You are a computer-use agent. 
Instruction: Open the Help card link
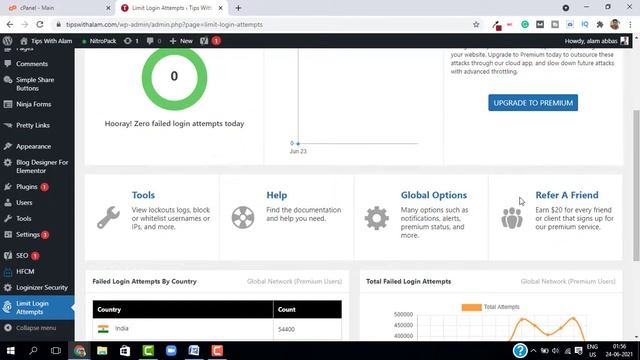tap(277, 195)
